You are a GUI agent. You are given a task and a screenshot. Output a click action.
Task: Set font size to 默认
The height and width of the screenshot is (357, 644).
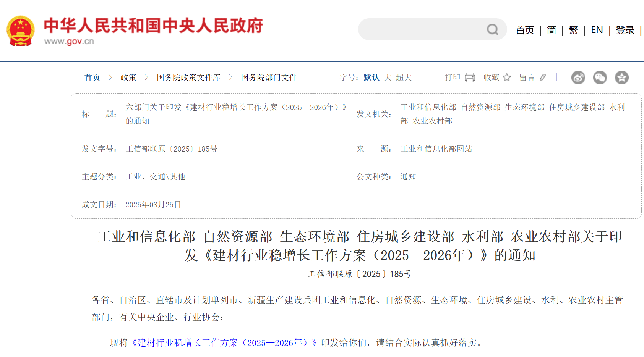click(371, 78)
